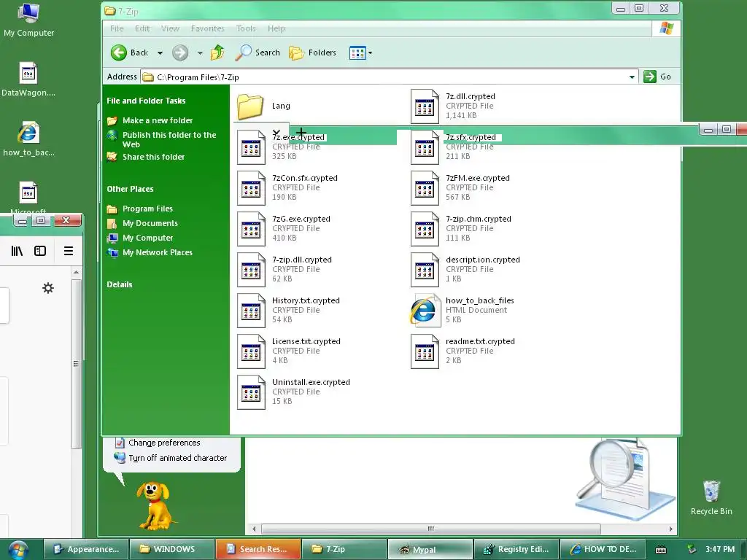Go to My Network Places link
The image size is (747, 560).
pos(158,252)
